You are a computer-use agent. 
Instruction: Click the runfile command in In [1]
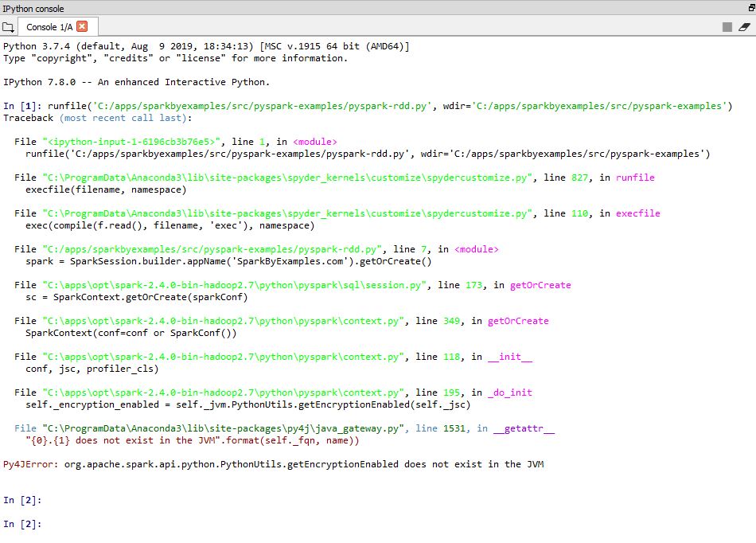(x=318, y=104)
